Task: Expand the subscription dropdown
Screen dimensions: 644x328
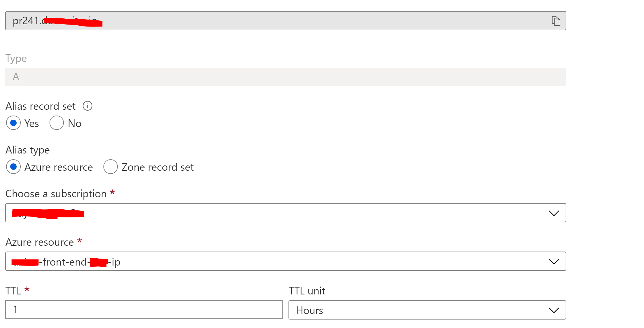Action: pyautogui.click(x=553, y=213)
